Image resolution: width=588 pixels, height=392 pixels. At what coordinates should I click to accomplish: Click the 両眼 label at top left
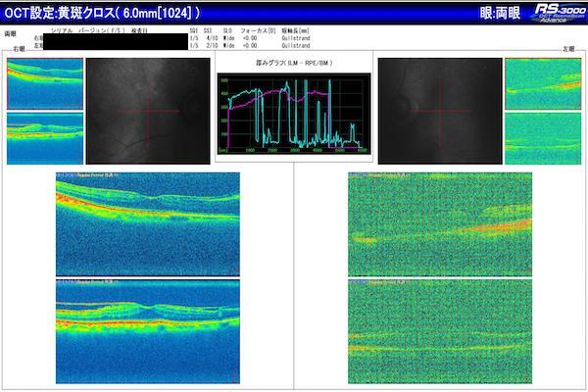pos(13,31)
